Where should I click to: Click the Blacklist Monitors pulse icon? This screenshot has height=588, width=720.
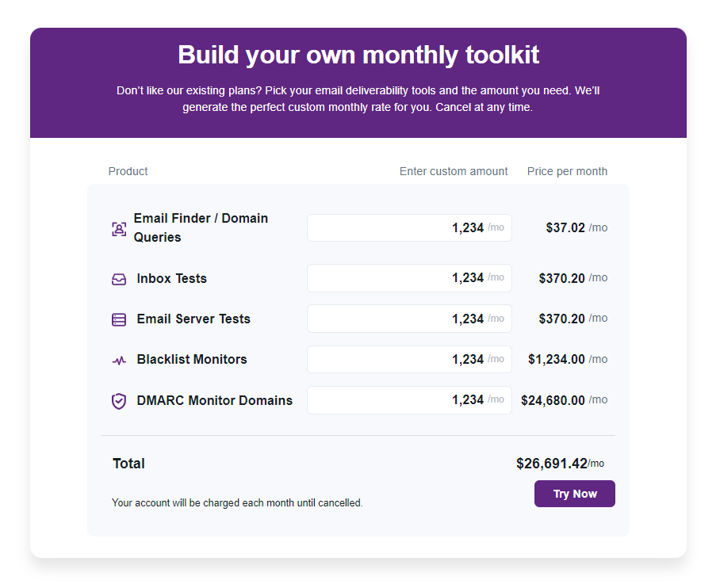[119, 361]
